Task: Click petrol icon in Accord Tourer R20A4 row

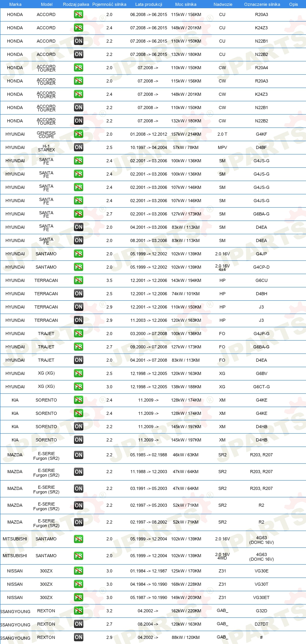Action: click(x=78, y=68)
